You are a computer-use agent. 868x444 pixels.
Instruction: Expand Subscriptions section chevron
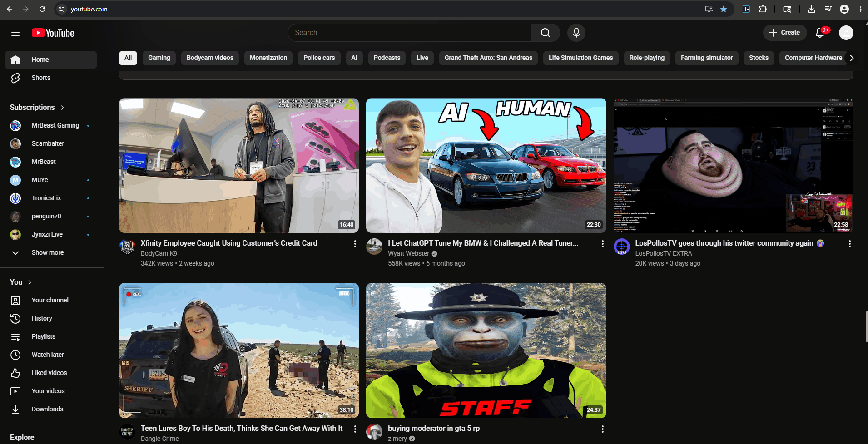click(x=62, y=108)
